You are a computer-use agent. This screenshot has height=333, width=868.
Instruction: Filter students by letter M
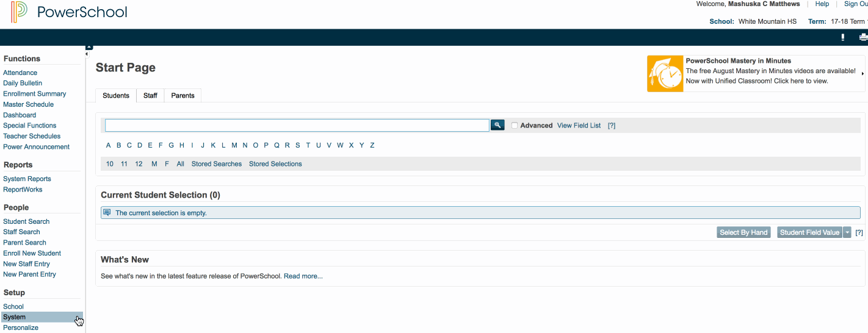[234, 145]
